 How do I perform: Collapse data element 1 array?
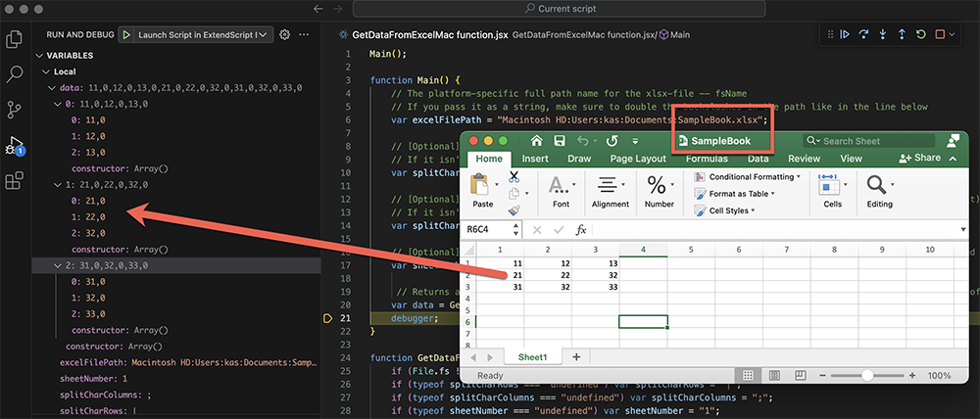[59, 185]
